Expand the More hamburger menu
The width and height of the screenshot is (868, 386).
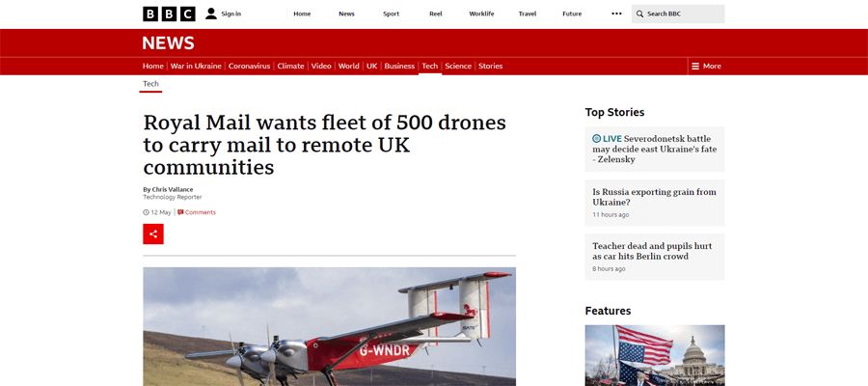pyautogui.click(x=706, y=66)
